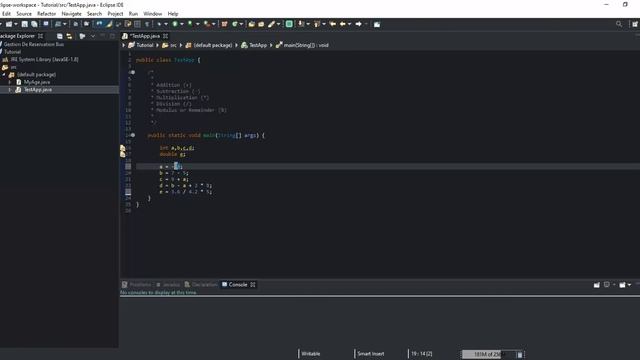Click the External Tools run icon

click(x=207, y=24)
